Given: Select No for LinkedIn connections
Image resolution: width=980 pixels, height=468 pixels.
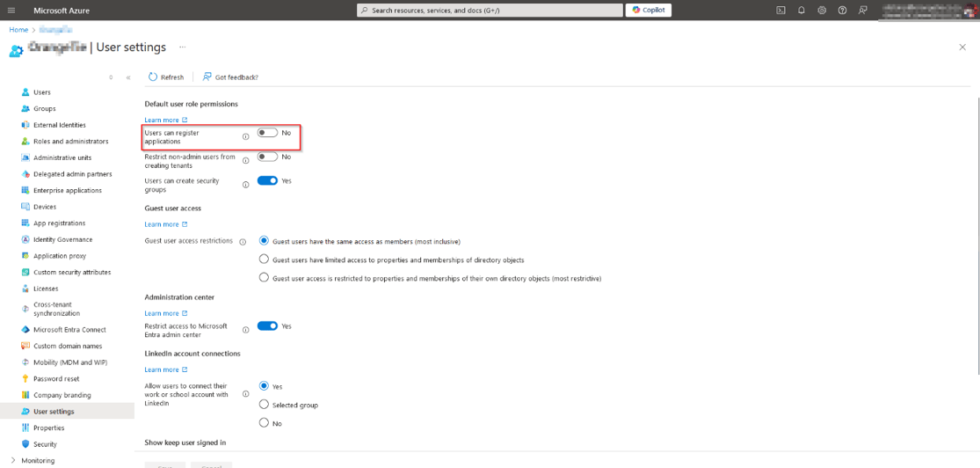Looking at the screenshot, I should [264, 423].
